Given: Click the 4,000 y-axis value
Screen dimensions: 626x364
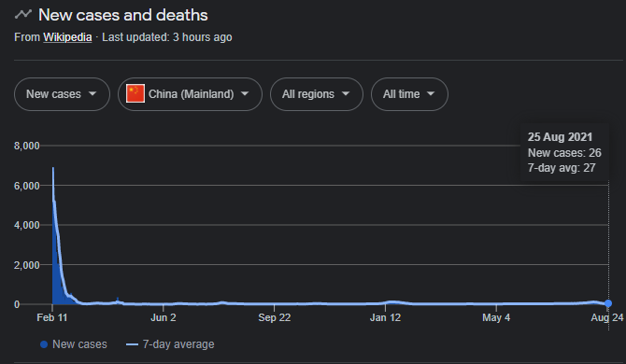Looking at the screenshot, I should coord(27,225).
